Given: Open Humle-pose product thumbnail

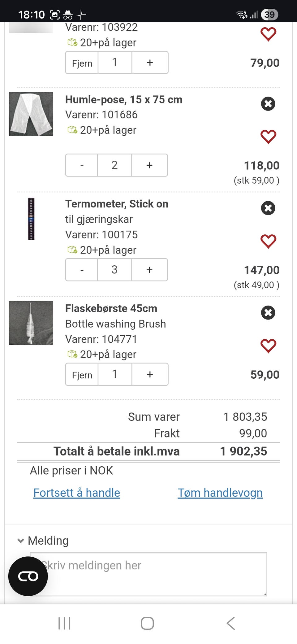Looking at the screenshot, I should (x=31, y=114).
